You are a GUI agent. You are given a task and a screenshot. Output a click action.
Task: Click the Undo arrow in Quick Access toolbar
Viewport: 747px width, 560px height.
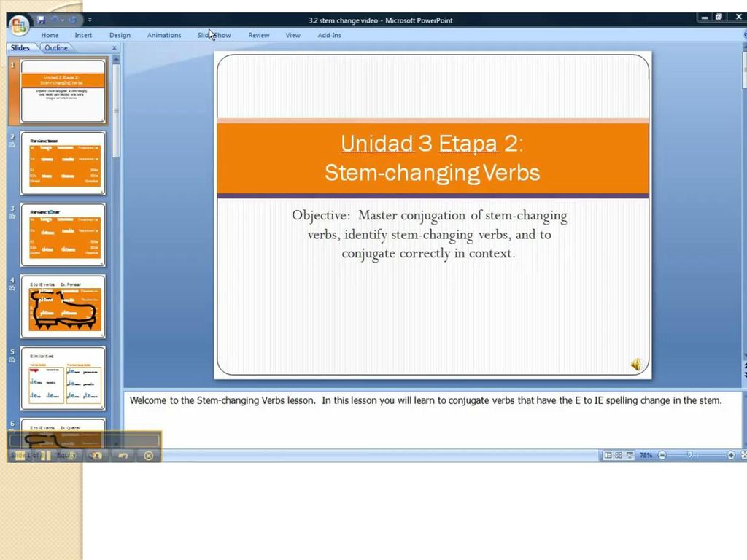(55, 20)
